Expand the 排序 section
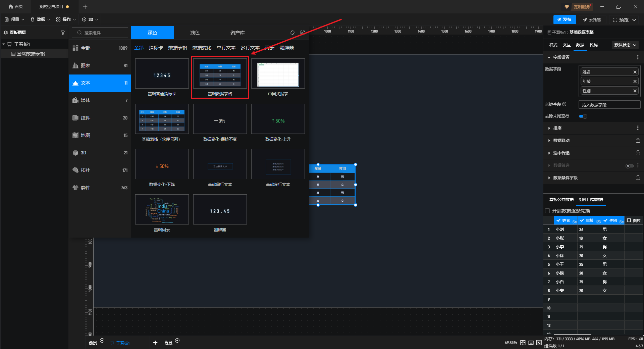 pos(557,128)
